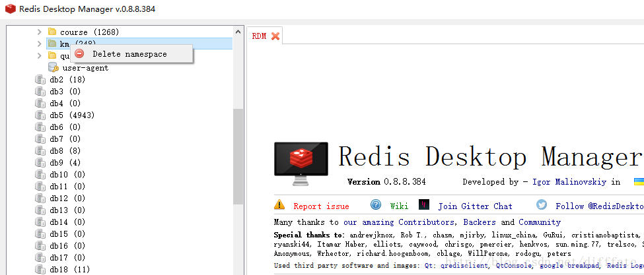The width and height of the screenshot is (644, 275).
Task: Select the user-agent key icon
Action: pyautogui.click(x=54, y=67)
